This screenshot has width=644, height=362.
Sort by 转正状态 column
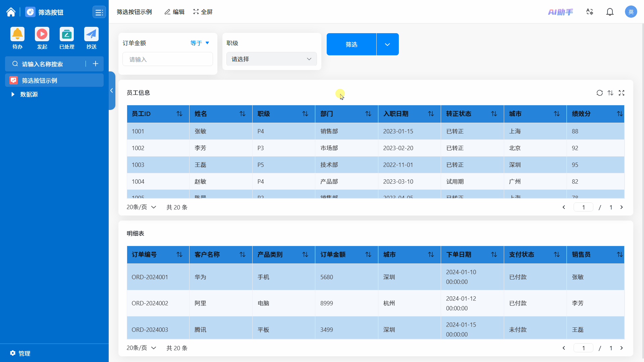click(x=494, y=114)
